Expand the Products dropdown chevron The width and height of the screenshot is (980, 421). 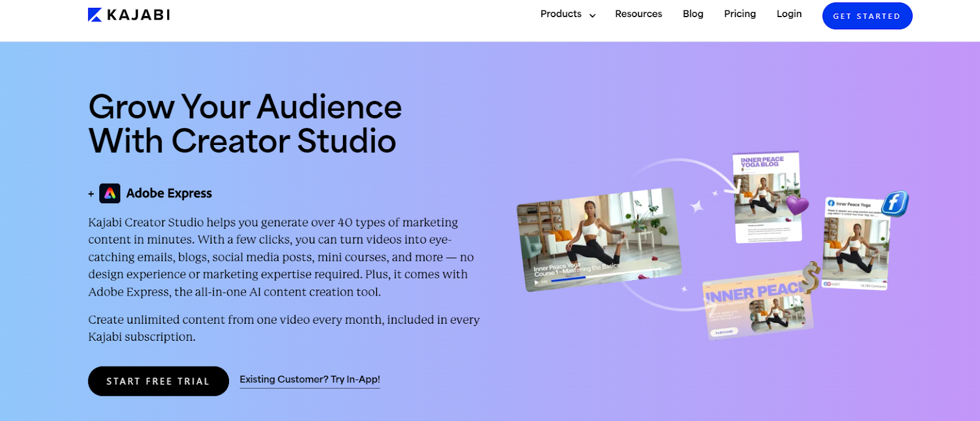click(592, 15)
